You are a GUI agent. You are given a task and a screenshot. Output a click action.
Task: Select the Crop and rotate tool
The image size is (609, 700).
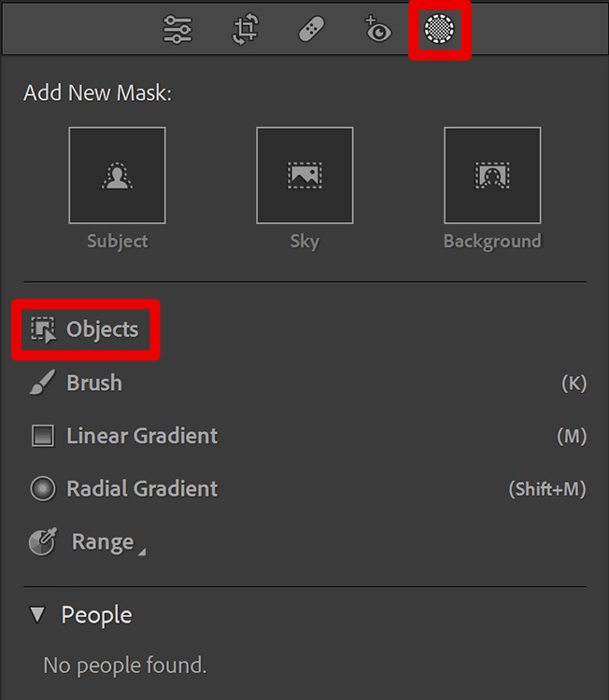(x=246, y=30)
